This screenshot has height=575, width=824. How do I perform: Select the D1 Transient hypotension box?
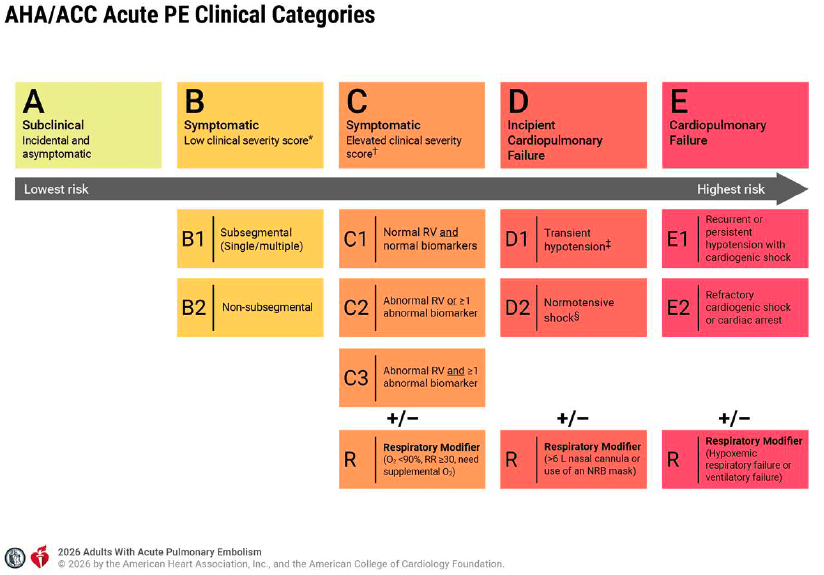(x=573, y=239)
